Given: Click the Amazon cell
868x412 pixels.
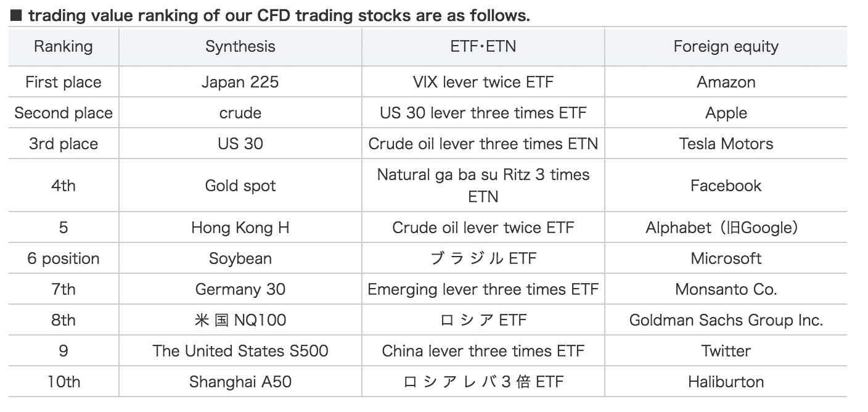Looking at the screenshot, I should [726, 82].
